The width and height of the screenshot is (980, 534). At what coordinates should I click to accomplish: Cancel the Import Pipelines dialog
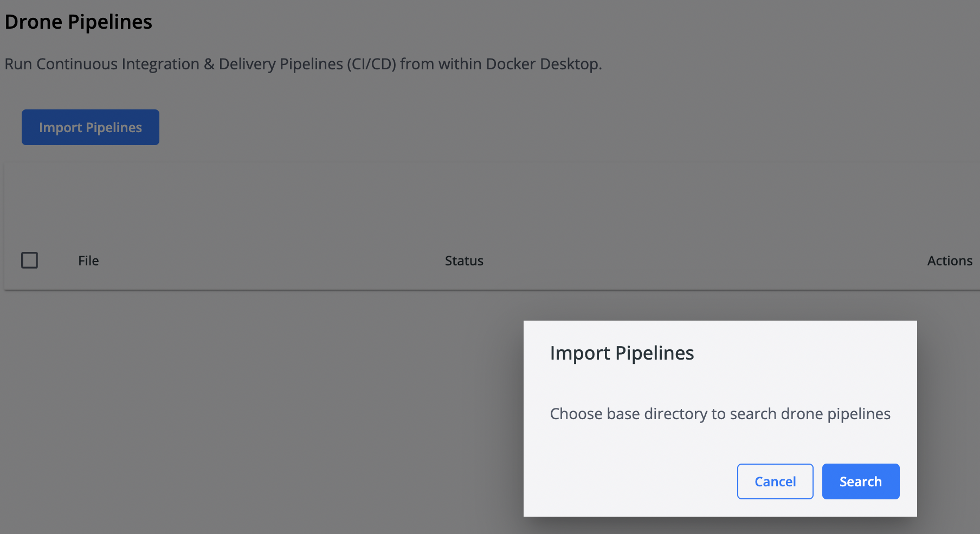pos(775,481)
